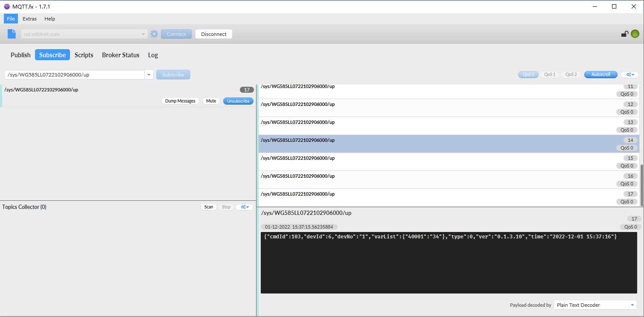Open Topics Collector settings gear menu

(245, 207)
